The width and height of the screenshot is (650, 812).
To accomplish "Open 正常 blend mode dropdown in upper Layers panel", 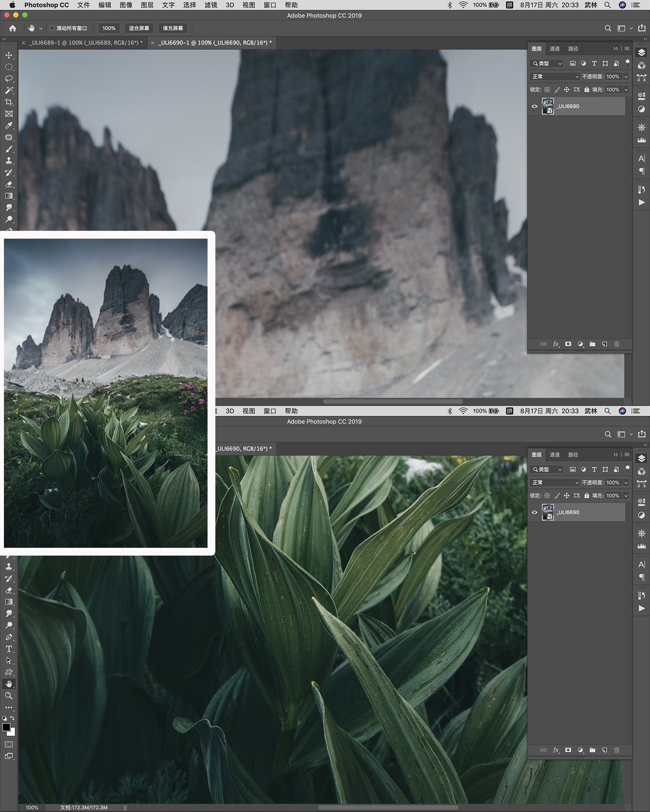I will click(555, 77).
